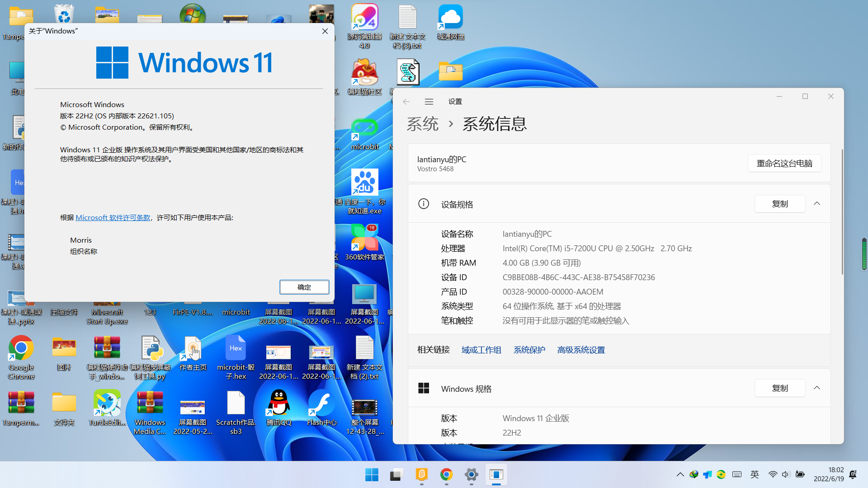This screenshot has height=488, width=868.
Task: Open the hamburger navigation menu in Settings
Action: [x=429, y=102]
